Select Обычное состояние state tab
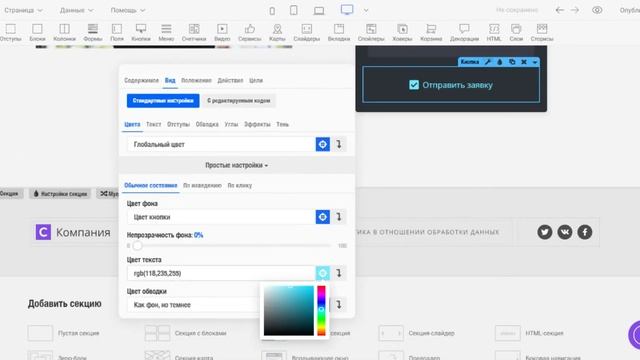Screen dimensions: 640x360 pos(151,185)
